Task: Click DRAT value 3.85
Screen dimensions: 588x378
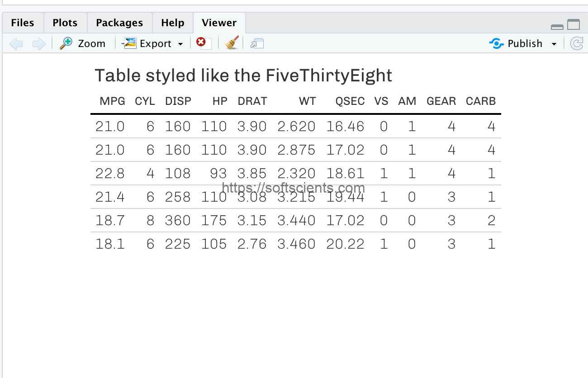Action: click(252, 174)
